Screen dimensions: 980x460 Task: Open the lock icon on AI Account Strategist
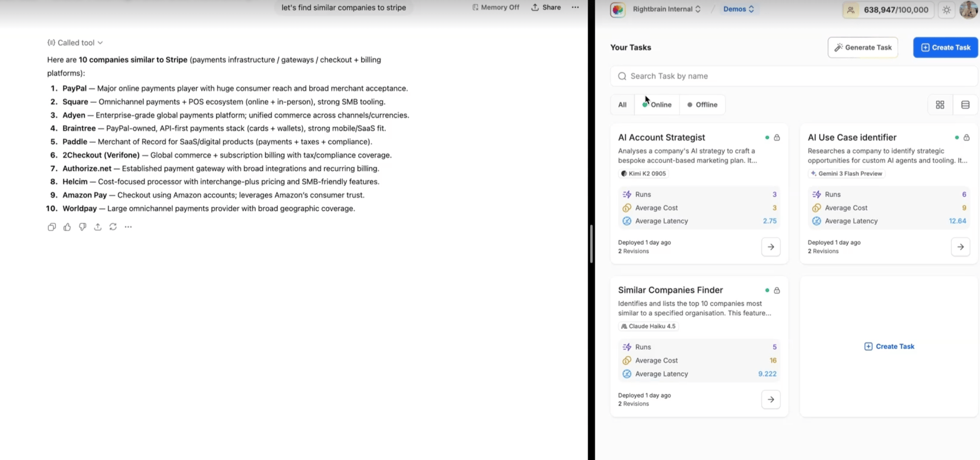(x=777, y=138)
